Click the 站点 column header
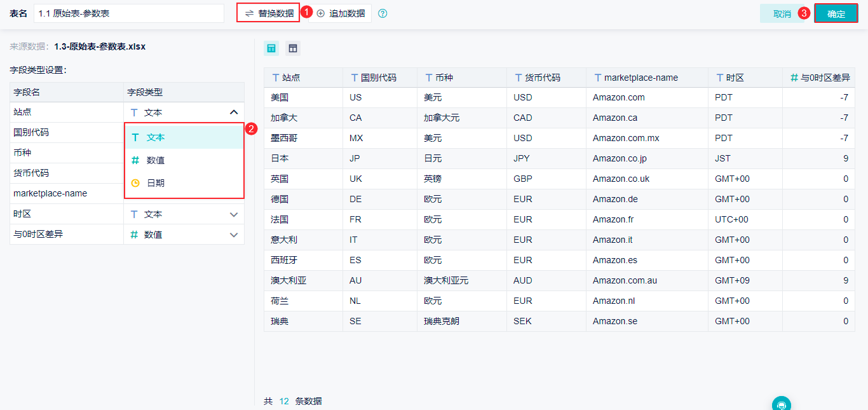 [303, 78]
